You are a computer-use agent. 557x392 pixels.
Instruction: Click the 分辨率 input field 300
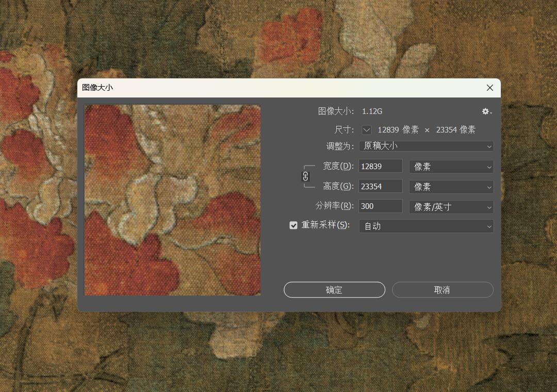click(x=381, y=206)
